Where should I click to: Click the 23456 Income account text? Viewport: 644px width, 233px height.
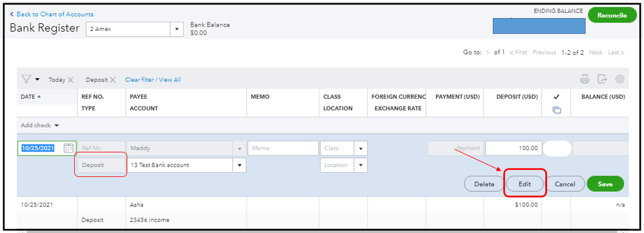[150, 220]
